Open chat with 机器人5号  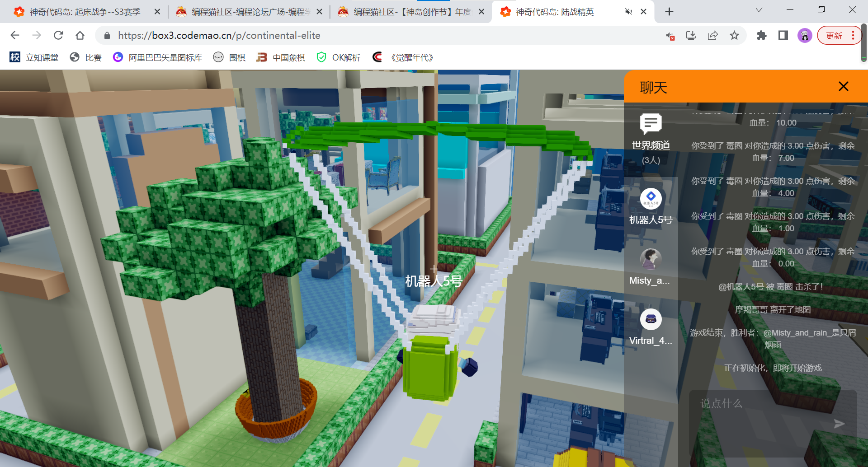click(651, 207)
